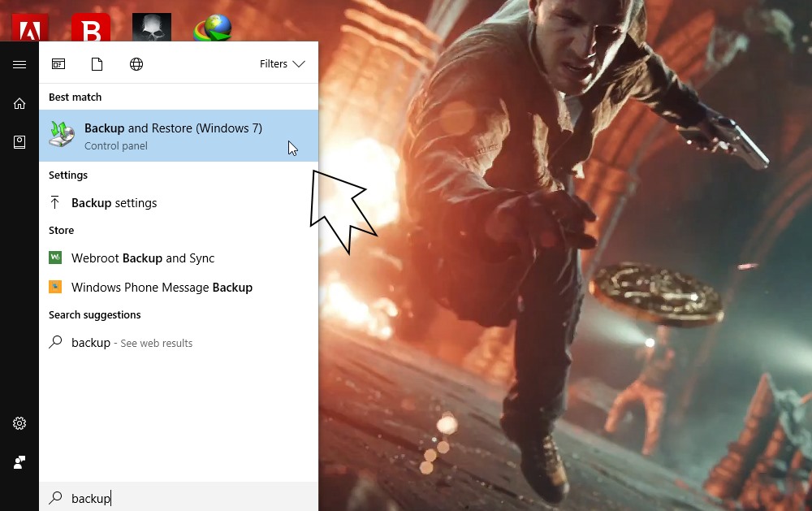
Task: Select Windows Phone Message Backup app
Action: [179, 287]
